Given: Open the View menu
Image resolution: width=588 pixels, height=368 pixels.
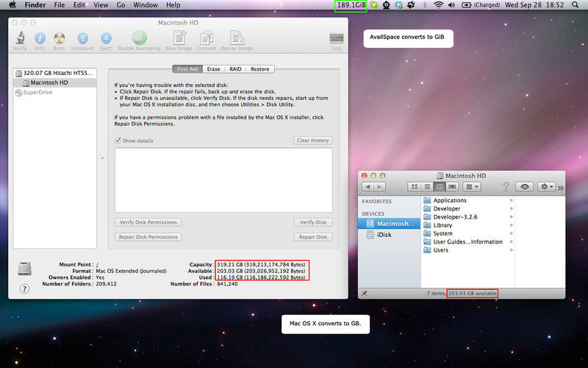Looking at the screenshot, I should tap(101, 5).
